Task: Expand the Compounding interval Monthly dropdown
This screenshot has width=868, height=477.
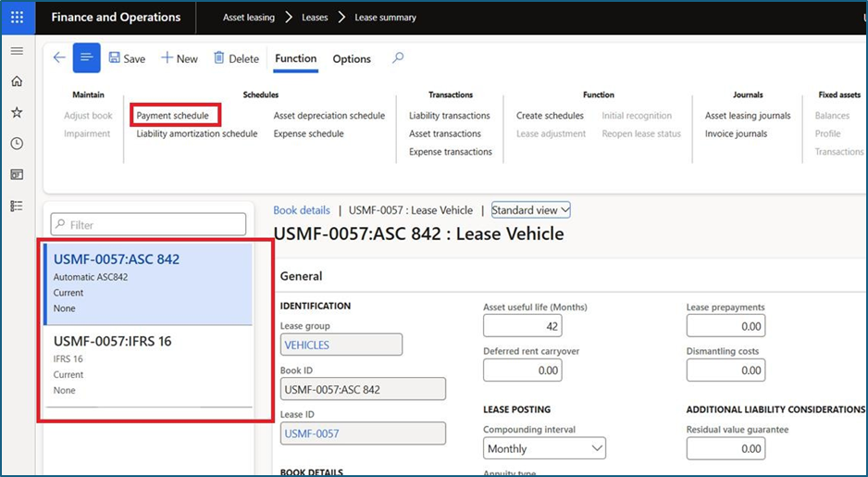Action: [544, 448]
